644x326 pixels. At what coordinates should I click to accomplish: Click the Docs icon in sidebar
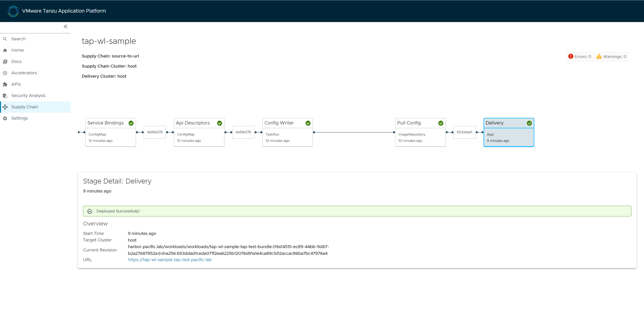[5, 62]
